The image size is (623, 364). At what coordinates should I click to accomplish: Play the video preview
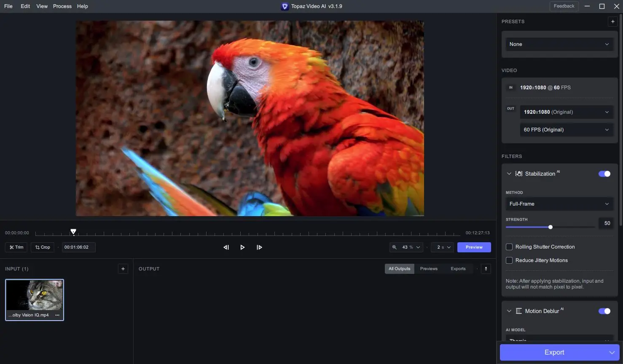242,247
